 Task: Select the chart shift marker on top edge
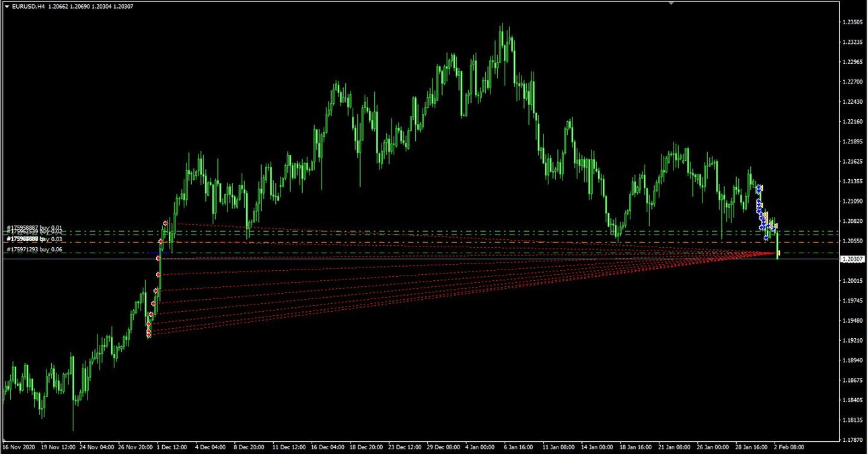pos(671,3)
